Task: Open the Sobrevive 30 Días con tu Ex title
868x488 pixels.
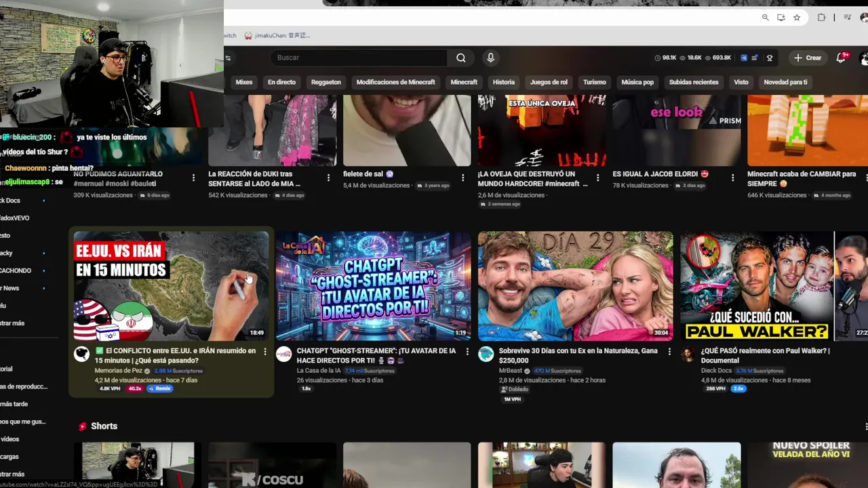Action: [x=578, y=356]
